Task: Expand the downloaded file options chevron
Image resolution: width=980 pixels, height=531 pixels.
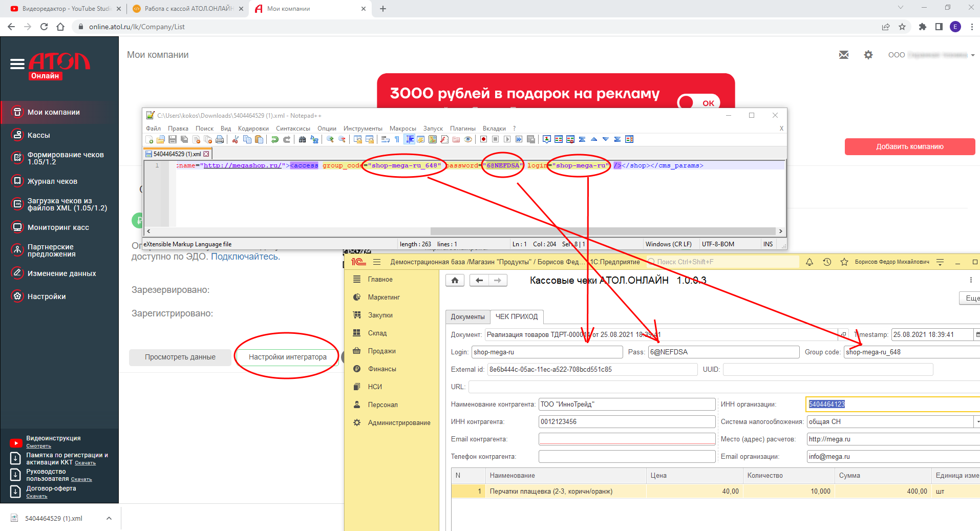Action: click(x=109, y=518)
